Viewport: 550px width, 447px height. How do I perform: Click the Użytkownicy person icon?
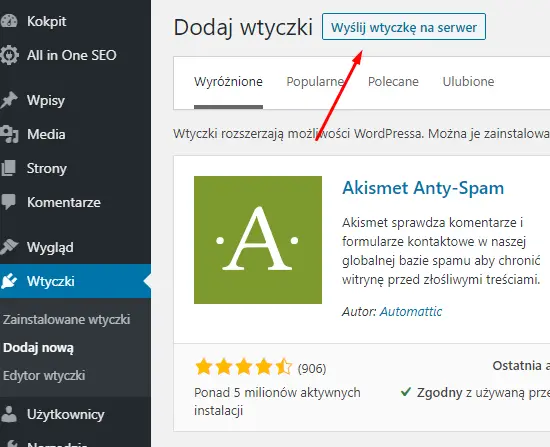pos(9,414)
